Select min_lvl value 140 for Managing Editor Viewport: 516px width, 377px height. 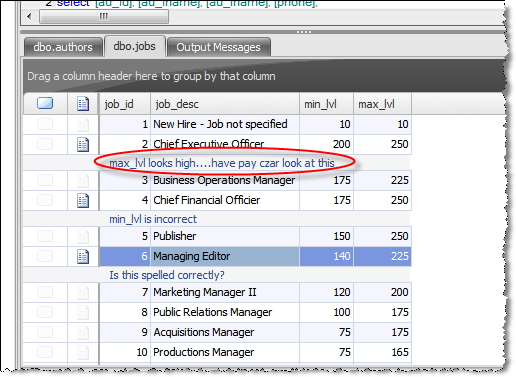pyautogui.click(x=326, y=256)
